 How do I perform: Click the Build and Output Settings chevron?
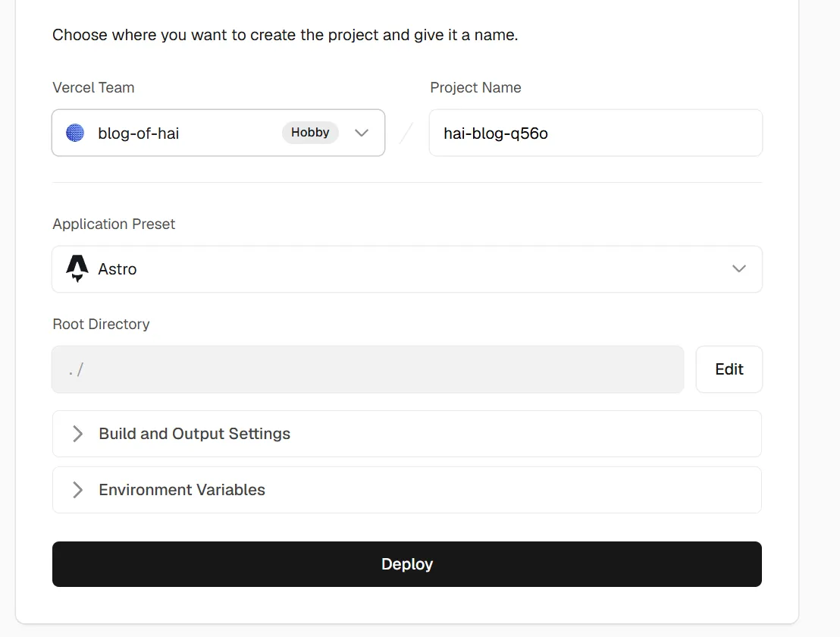tap(77, 434)
